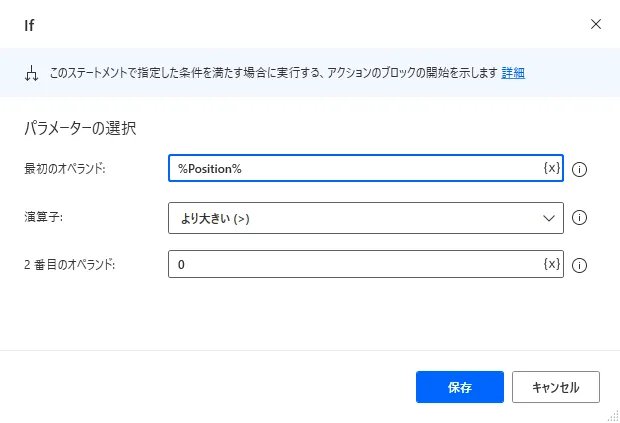Click the resize grip at dialog corner
Viewport: 620px width, 423px height.
[611, 415]
